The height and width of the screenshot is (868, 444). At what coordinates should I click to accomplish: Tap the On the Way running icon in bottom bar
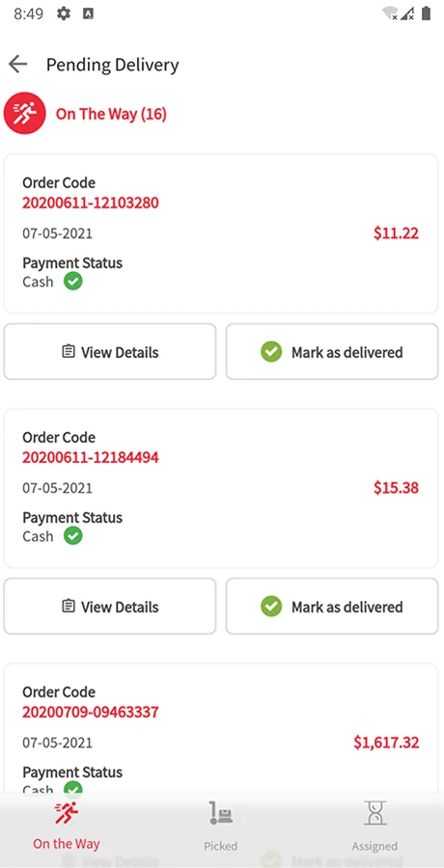click(66, 813)
